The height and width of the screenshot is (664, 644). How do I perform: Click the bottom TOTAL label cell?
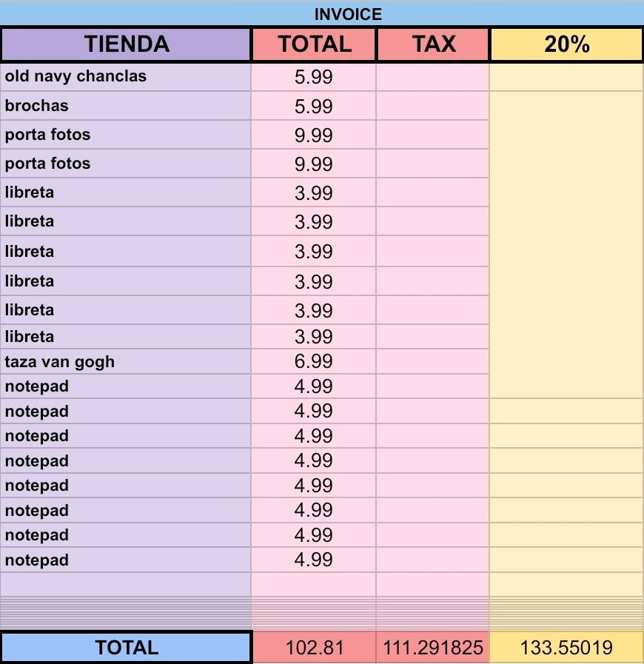point(126,648)
